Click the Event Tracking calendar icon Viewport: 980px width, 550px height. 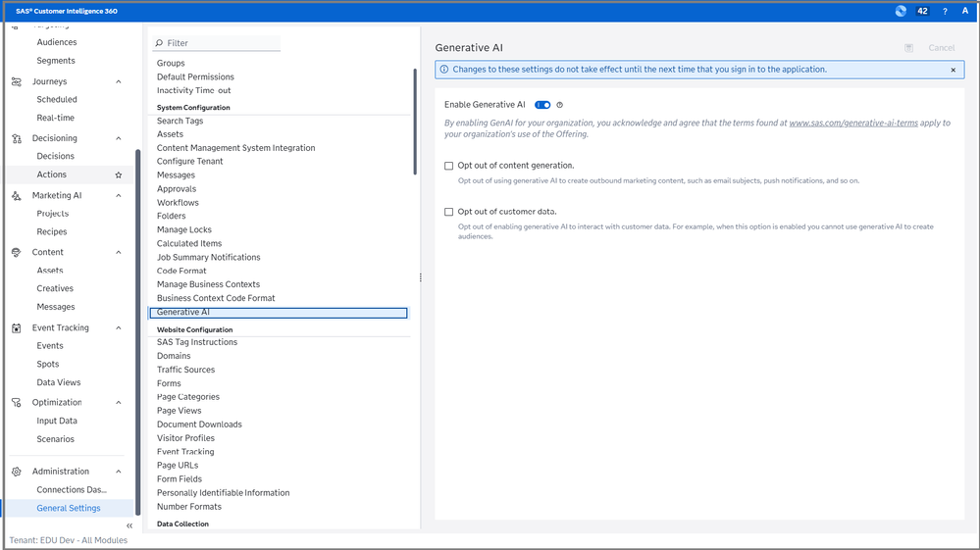point(17,327)
